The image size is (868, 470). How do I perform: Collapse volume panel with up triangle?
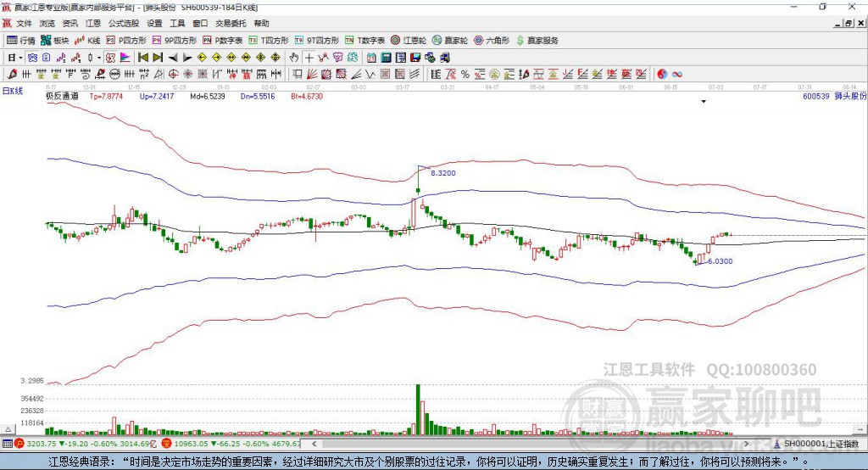[x=8, y=429]
